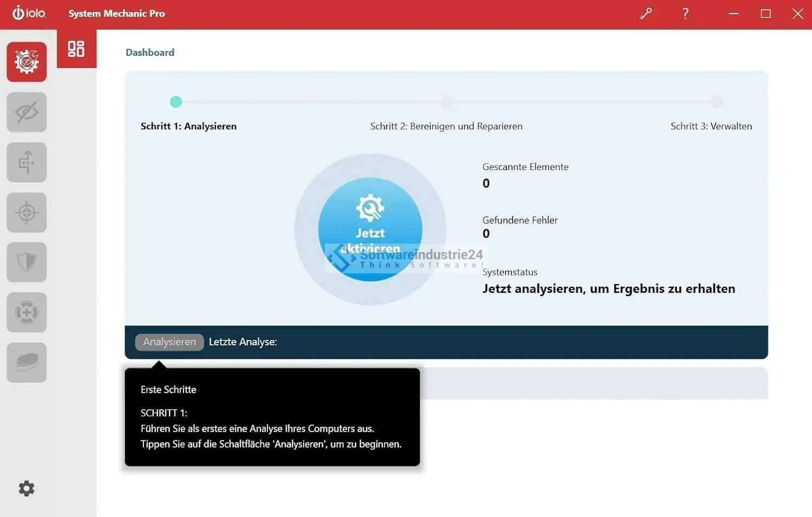The image size is (812, 517).
Task: Switch to the Dashboard grid tab
Action: tap(76, 49)
